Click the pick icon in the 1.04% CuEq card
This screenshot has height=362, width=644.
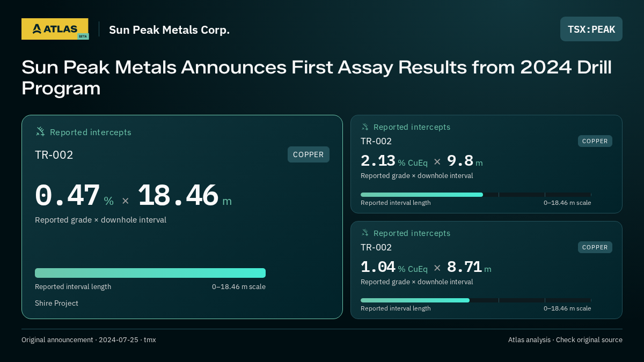tap(365, 233)
